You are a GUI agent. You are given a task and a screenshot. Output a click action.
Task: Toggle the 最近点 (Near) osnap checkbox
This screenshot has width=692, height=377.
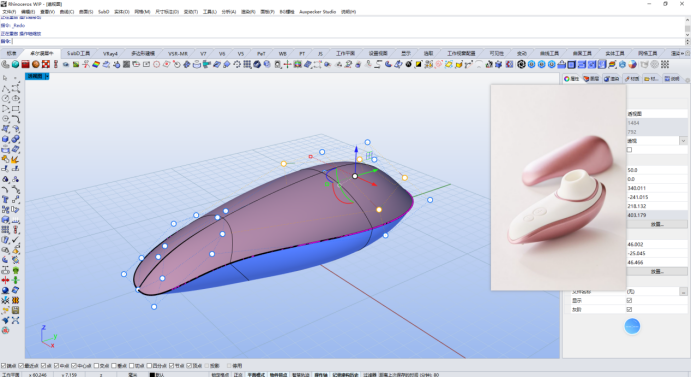[x=21, y=366]
